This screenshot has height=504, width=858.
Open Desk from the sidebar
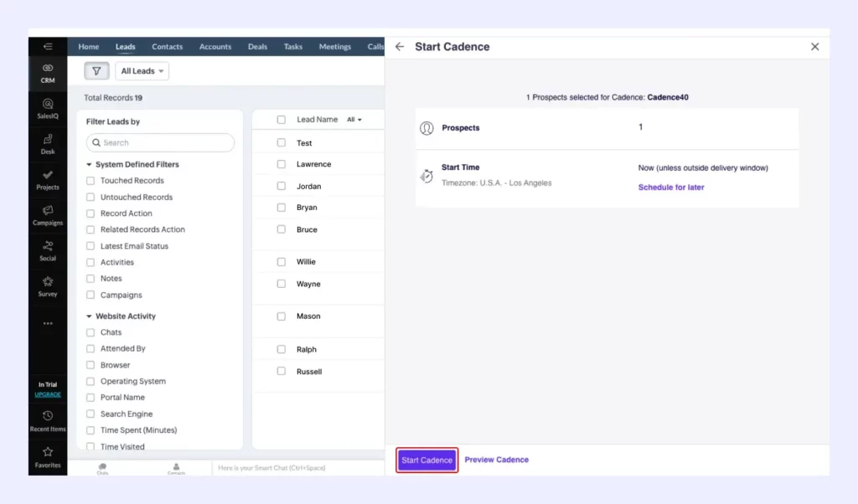[x=48, y=144]
